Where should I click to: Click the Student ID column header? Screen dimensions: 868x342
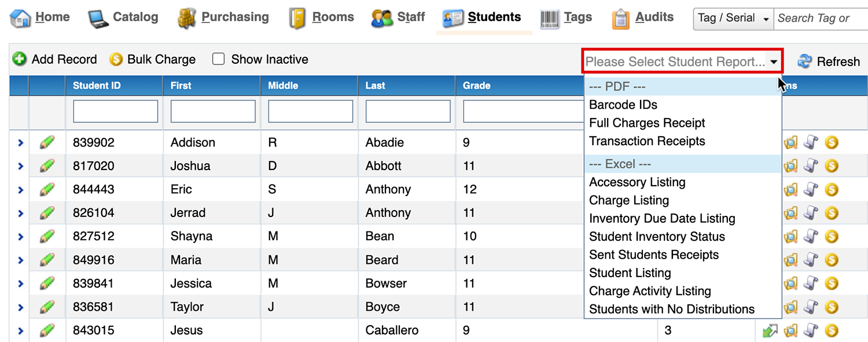tap(97, 86)
